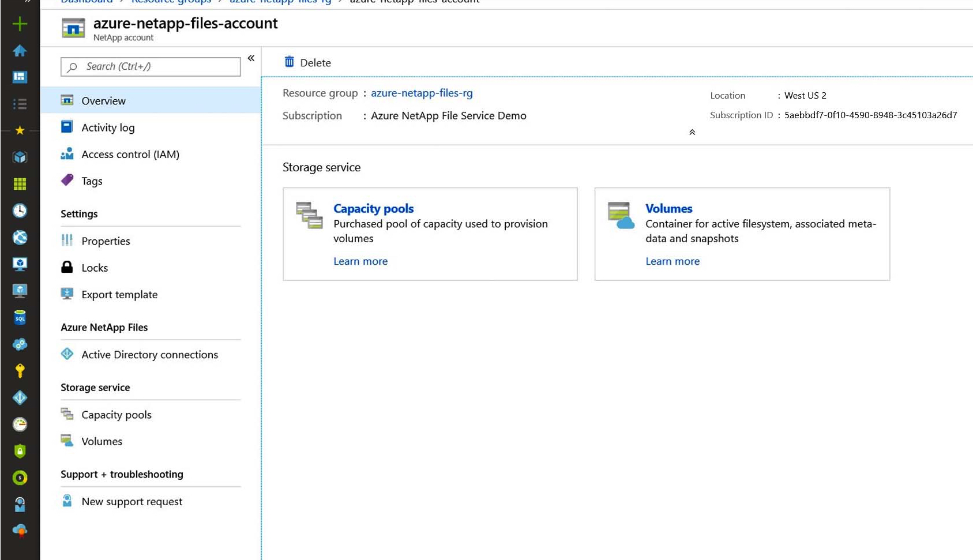Click the Subscription ID value text
The width and height of the screenshot is (973, 560).
pos(870,115)
